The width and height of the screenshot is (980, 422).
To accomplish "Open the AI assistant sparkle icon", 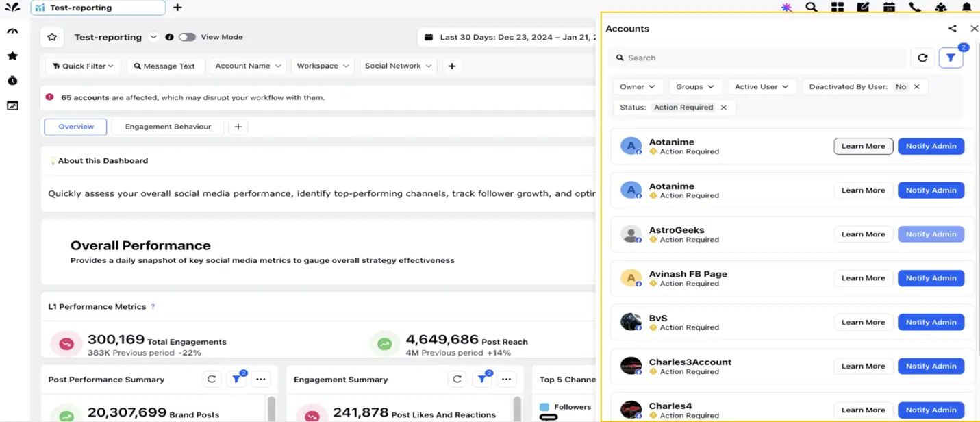I will (x=786, y=8).
